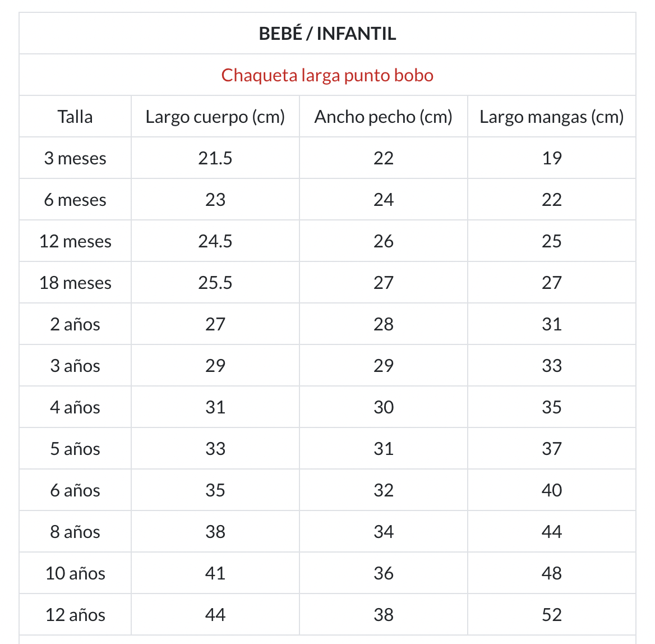
Task: Select the 3 meses size row label
Action: click(75, 158)
